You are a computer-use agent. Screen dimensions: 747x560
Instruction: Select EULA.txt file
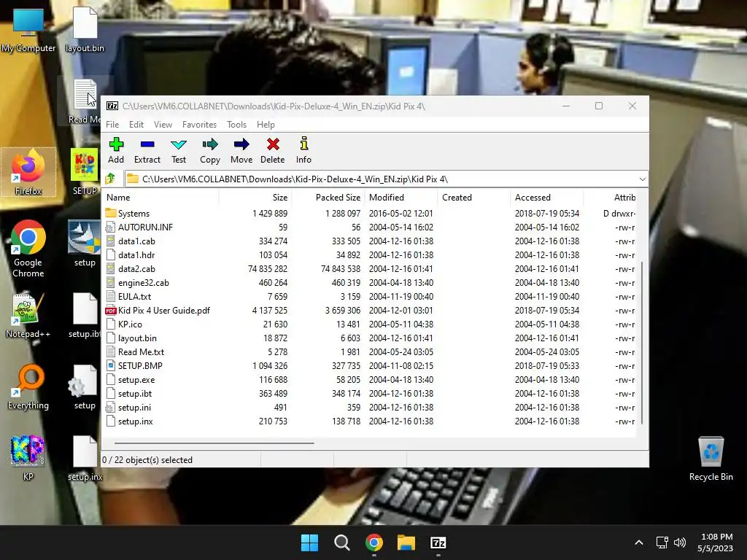[370, 296]
